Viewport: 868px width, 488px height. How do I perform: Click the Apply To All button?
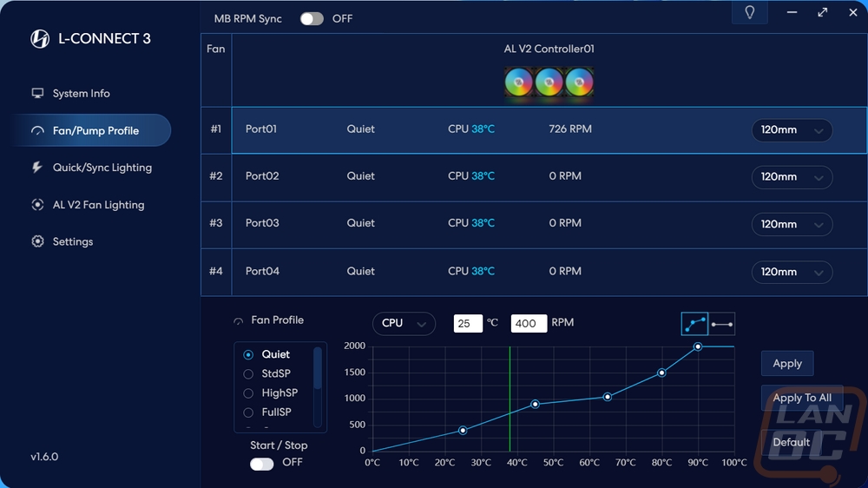(802, 398)
